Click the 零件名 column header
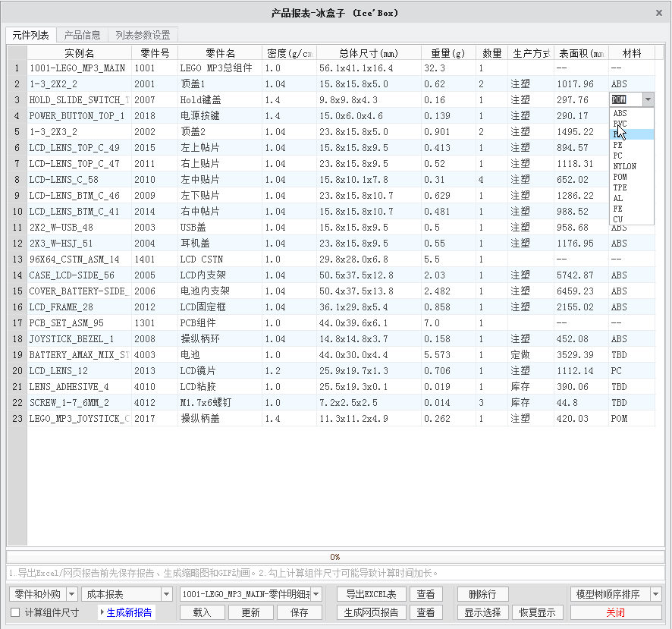672x629 pixels. 220,53
